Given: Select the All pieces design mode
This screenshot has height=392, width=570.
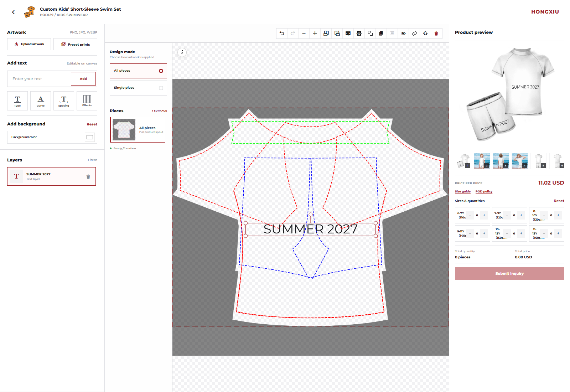Looking at the screenshot, I should 138,71.
